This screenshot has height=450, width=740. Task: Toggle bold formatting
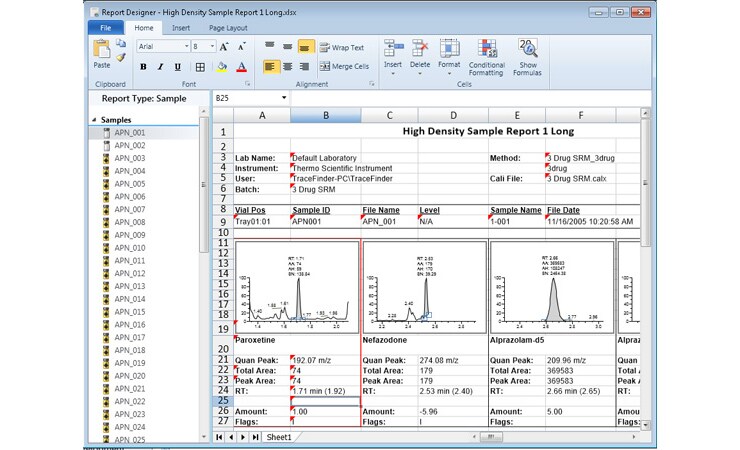tap(143, 67)
